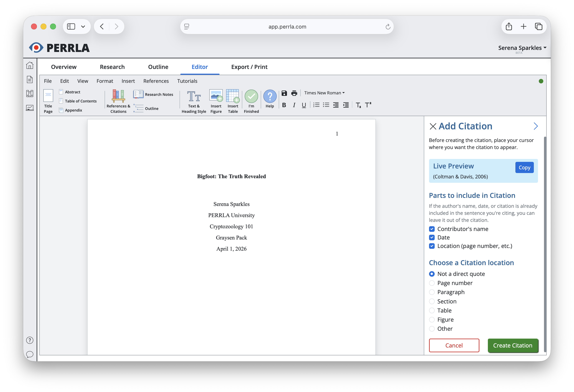
Task: Insert a numbered list
Action: point(316,105)
